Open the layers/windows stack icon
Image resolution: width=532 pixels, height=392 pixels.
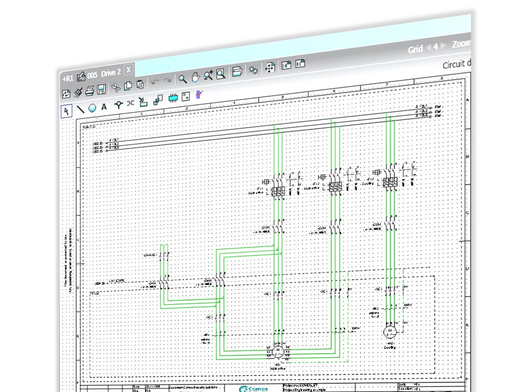[237, 72]
